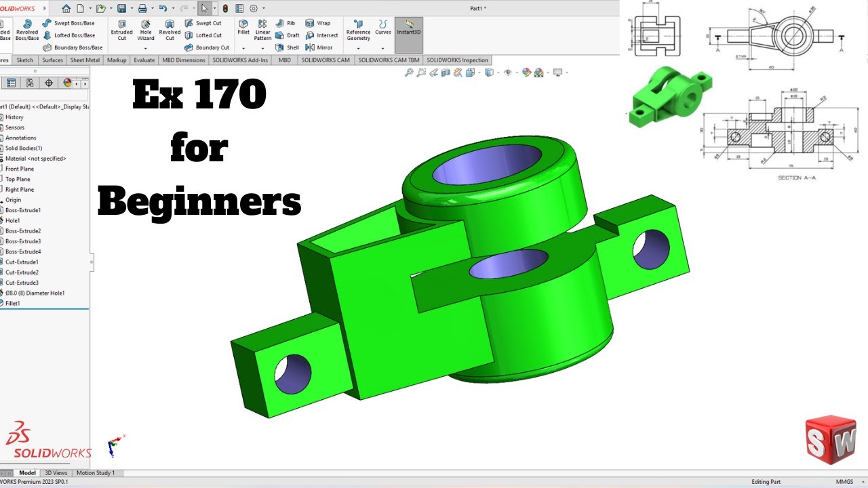
Task: Select the Mirror tool
Action: (319, 47)
